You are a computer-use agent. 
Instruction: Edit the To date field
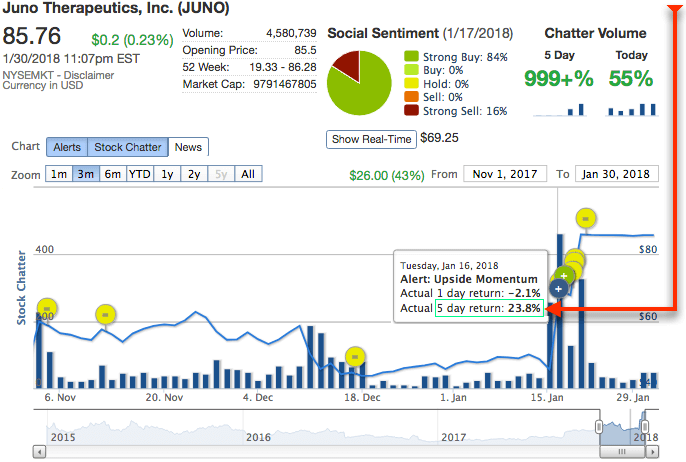coord(616,174)
